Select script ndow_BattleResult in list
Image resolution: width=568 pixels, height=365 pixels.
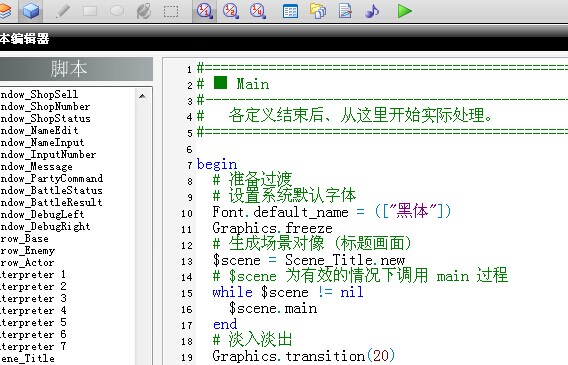[51, 202]
